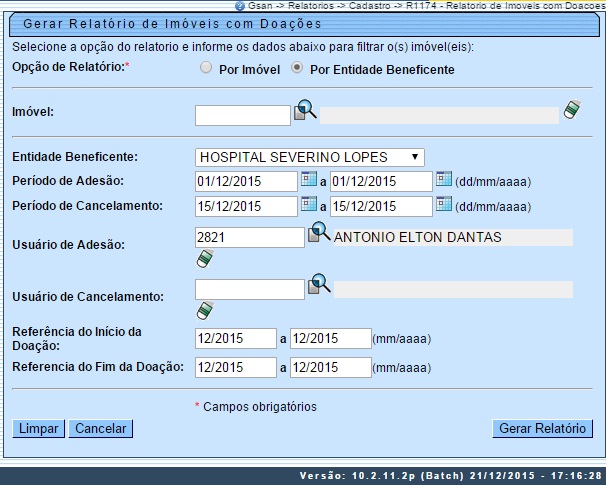Generate the report with Gerar Relatório
This screenshot has width=606, height=485.
[x=542, y=429]
